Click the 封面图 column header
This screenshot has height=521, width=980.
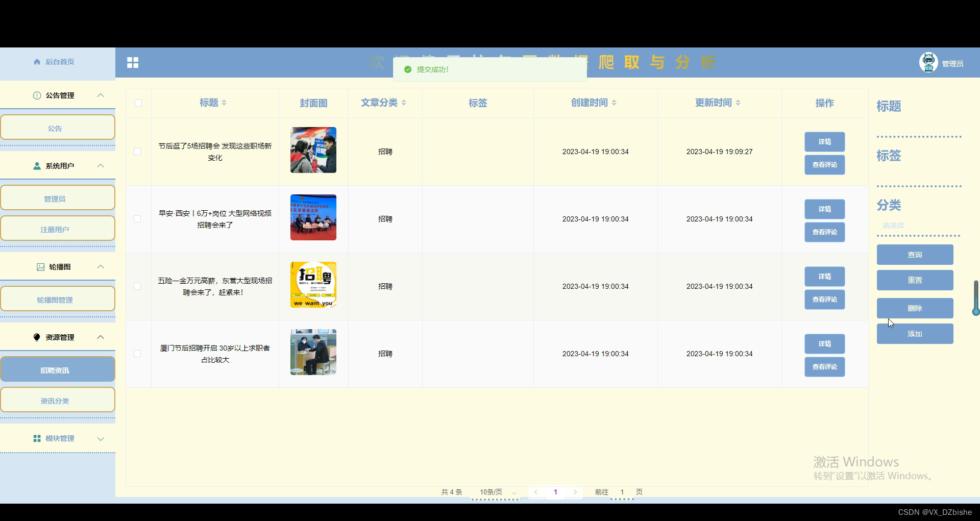pyautogui.click(x=313, y=103)
